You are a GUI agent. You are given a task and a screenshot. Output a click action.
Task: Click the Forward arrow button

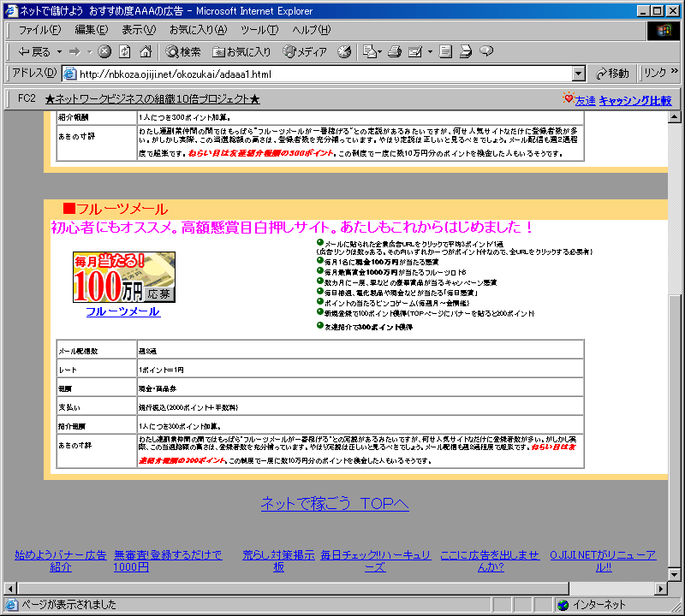click(x=74, y=52)
